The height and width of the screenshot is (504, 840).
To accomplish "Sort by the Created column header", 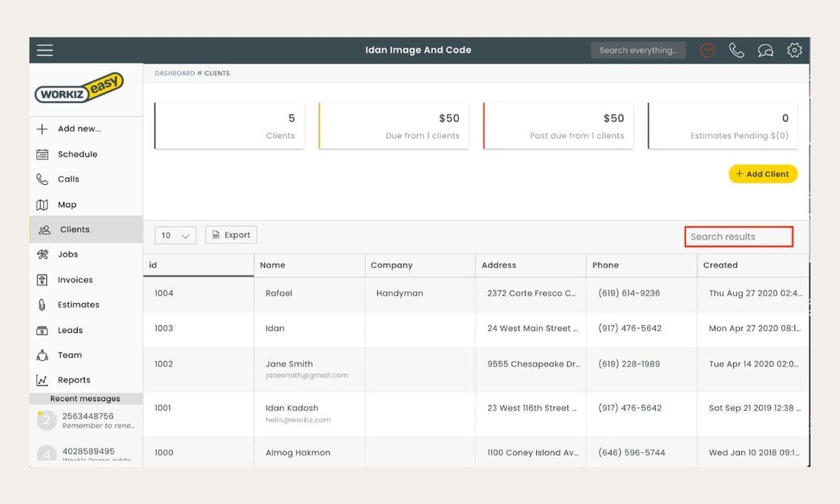I will (753, 265).
